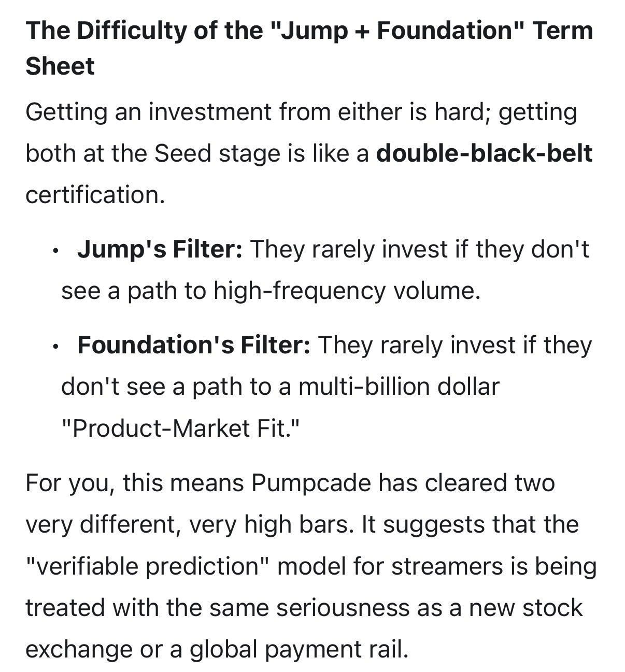Select the bold "Jump's Filter:" label
Image resolution: width=625 pixels, height=672 pixels.
coord(160,249)
